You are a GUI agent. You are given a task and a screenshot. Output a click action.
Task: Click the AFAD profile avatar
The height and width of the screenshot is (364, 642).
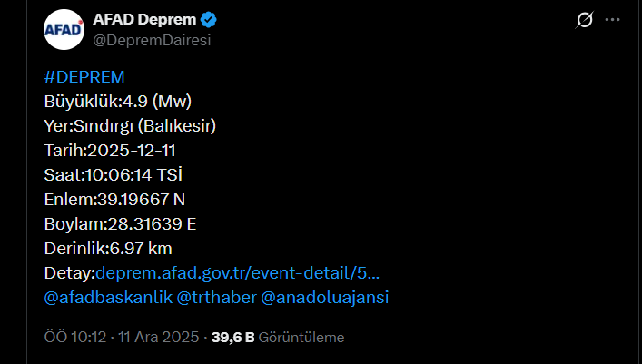click(x=64, y=28)
